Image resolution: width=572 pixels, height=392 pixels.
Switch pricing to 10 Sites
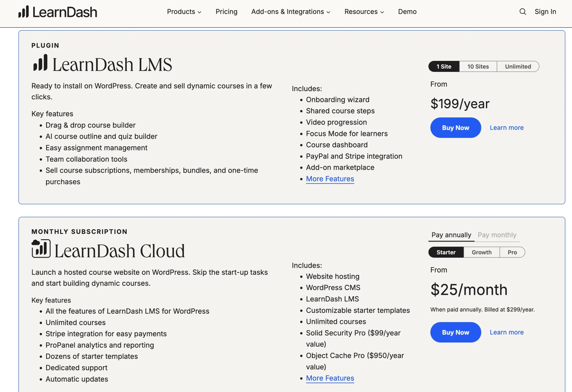478,66
